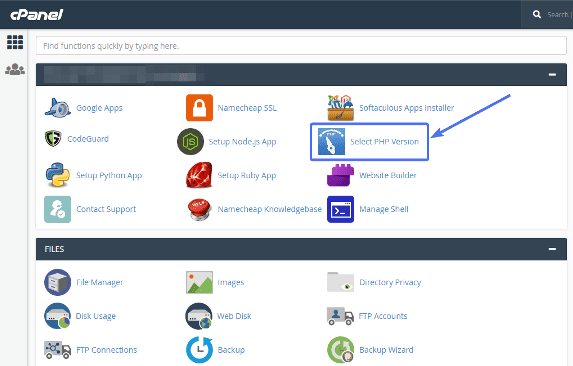Open the Backup Wizard link
This screenshot has width=573, height=366.
(386, 350)
